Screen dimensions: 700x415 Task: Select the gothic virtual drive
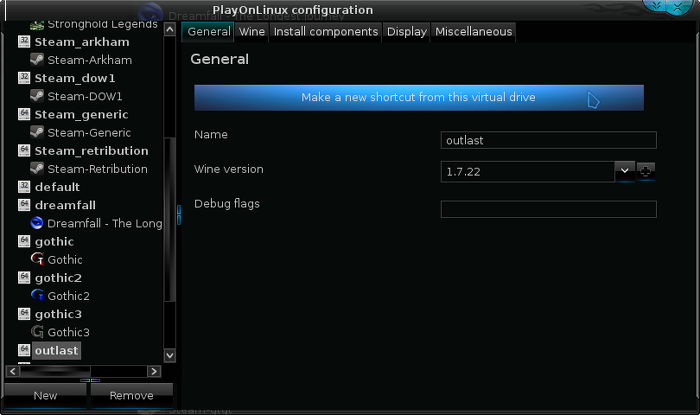(x=54, y=241)
